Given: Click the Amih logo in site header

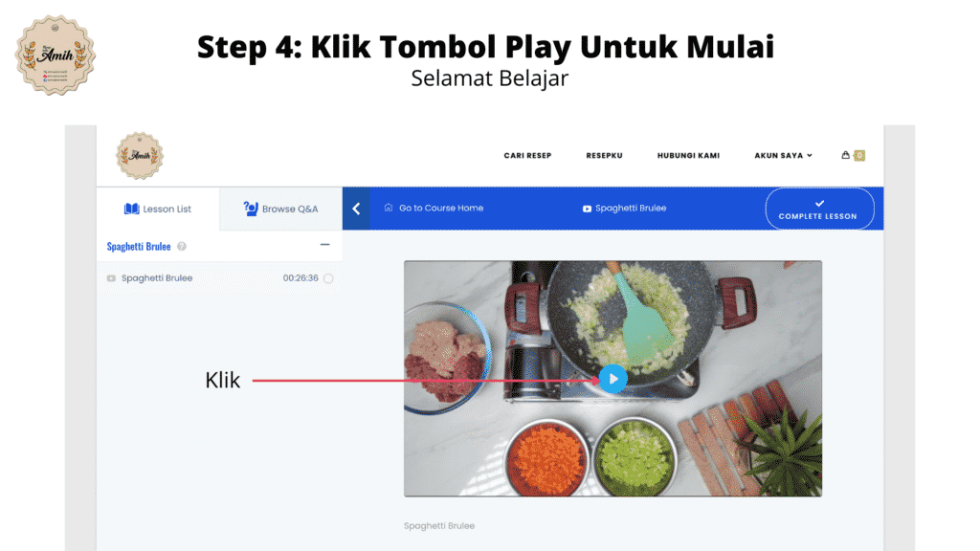Looking at the screenshot, I should click(140, 156).
